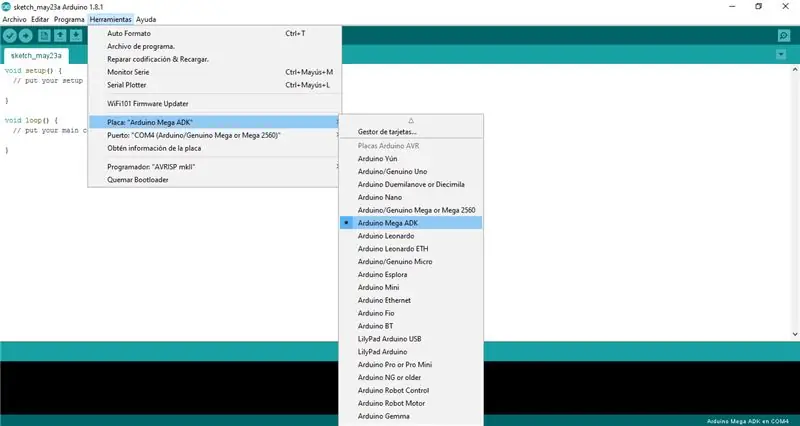800x426 pixels.
Task: Open Gestor de tarjetas
Action: [411, 132]
